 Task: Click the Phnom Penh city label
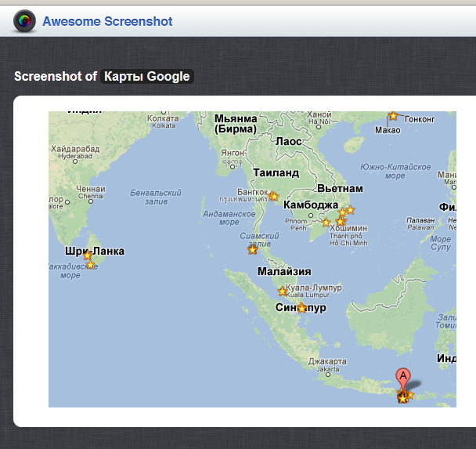click(297, 224)
